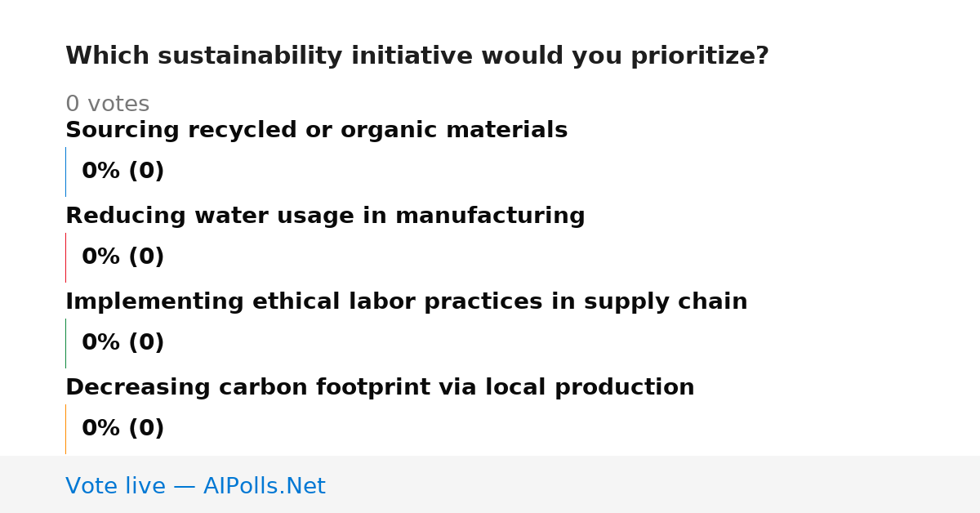This screenshot has height=513, width=980.
Task: Click 'AIPolls.Net' text in footer
Action: (x=265, y=486)
